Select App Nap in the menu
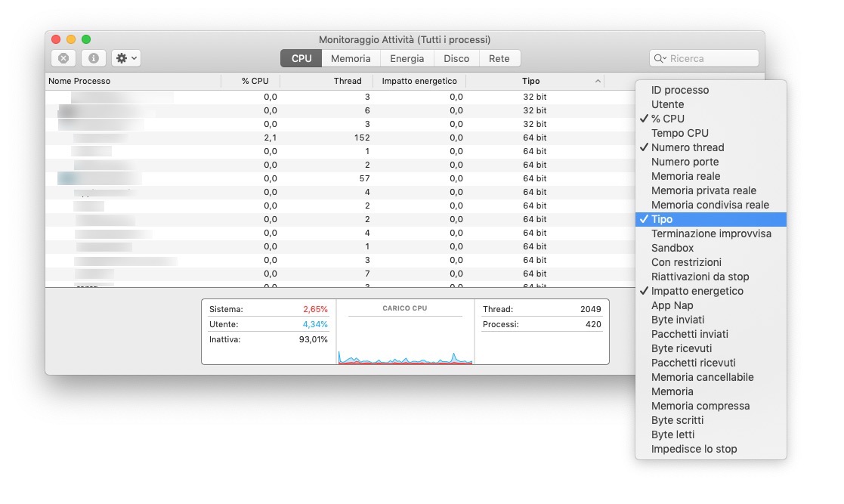The height and width of the screenshot is (504, 844). coord(672,305)
